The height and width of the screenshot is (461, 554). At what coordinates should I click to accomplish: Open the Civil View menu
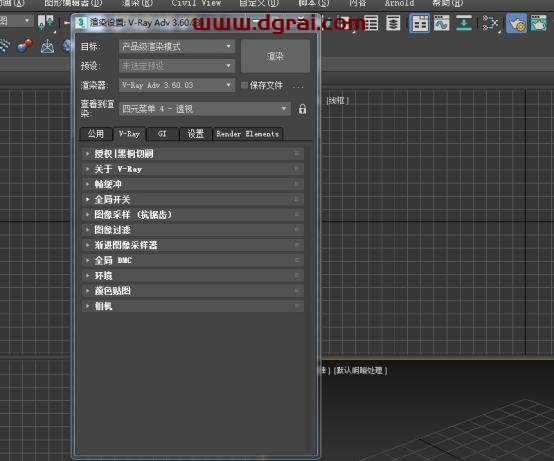pyautogui.click(x=197, y=3)
